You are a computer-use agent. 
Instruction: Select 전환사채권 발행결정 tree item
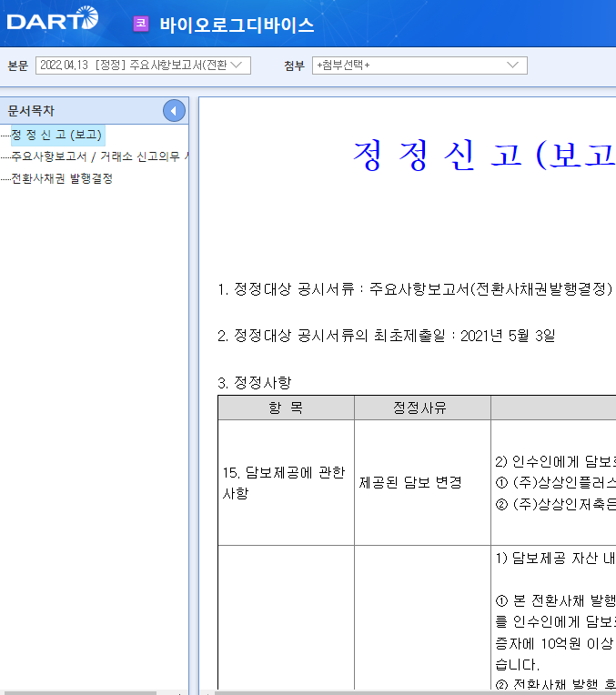coord(62,178)
